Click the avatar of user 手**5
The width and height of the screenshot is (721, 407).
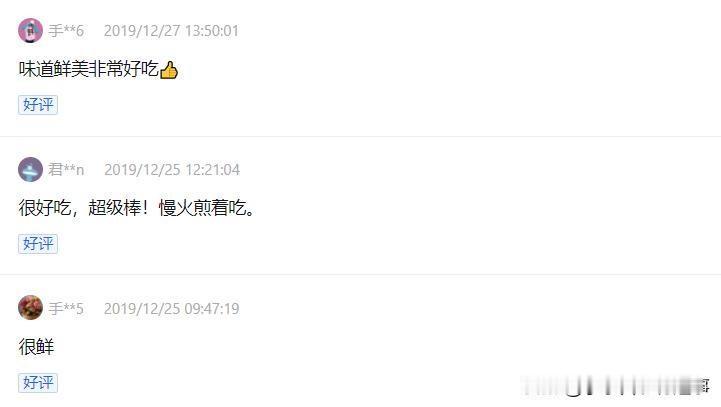30,308
